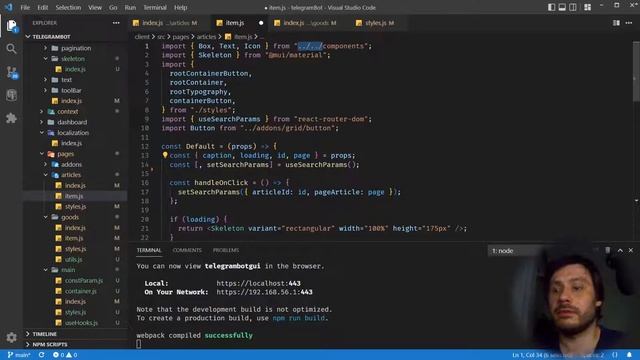Open the Search view icon

point(11,49)
